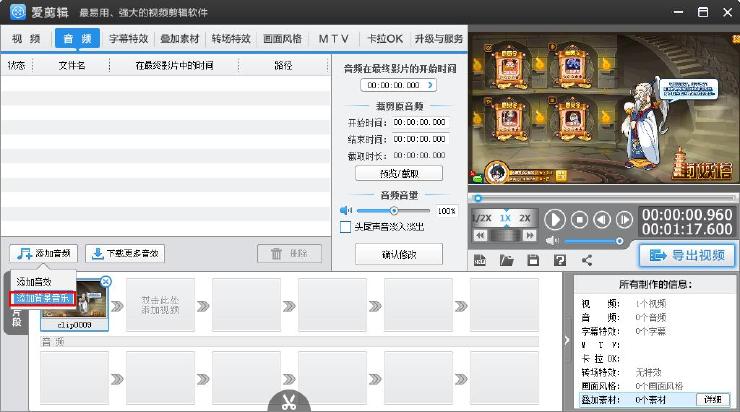The image size is (740, 412).
Task: Click the 开始时间 field
Action: pos(420,122)
